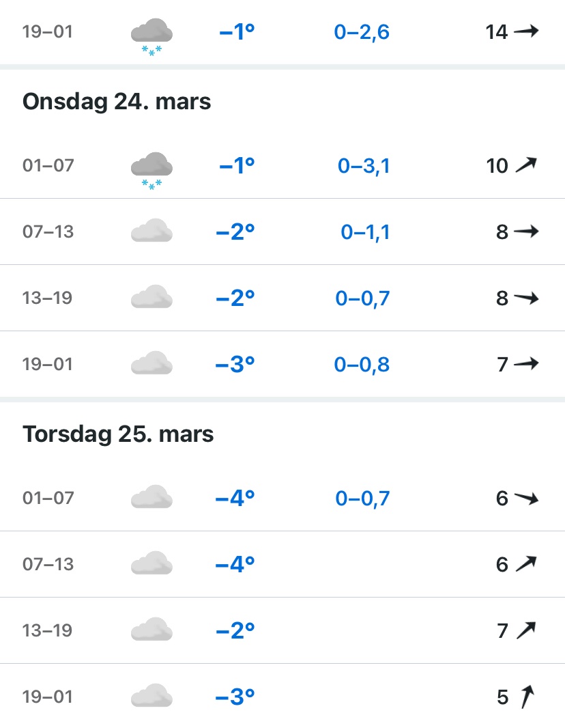The height and width of the screenshot is (728, 565).
Task: Click cloud icon for Torsdag 13–19 row
Action: coord(151,630)
